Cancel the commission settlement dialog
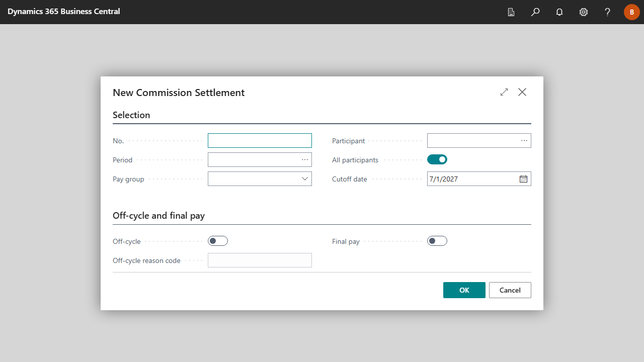644x362 pixels. [510, 290]
